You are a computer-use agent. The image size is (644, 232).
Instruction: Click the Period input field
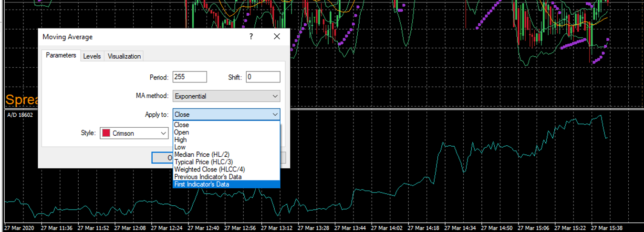[190, 77]
